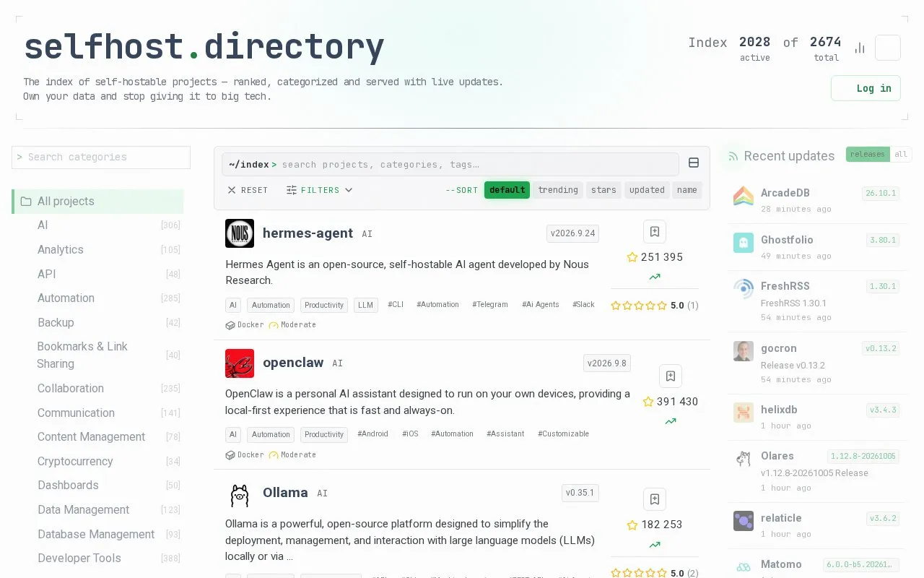
Task: Open helixdb icon in Recent updates
Action: tap(744, 413)
